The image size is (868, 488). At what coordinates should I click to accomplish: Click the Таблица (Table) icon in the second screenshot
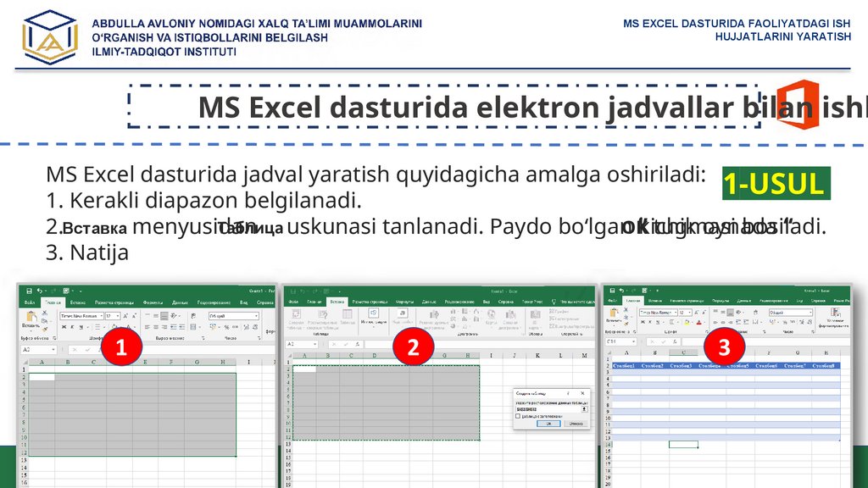(x=347, y=314)
